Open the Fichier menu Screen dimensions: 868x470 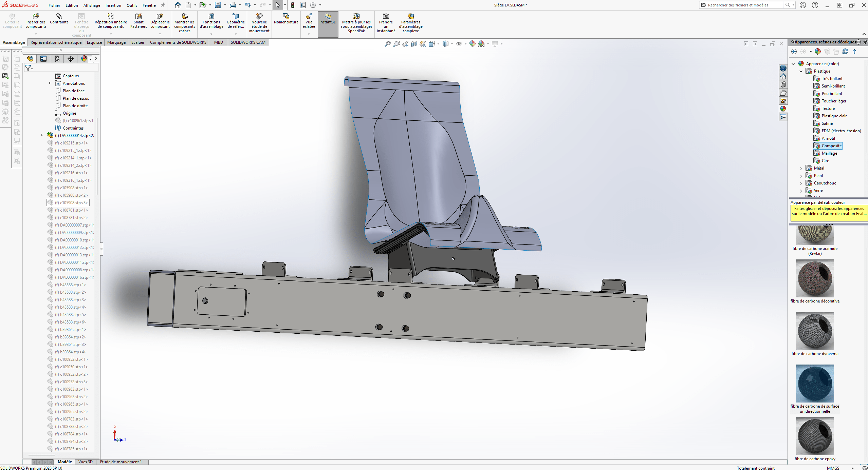(54, 5)
